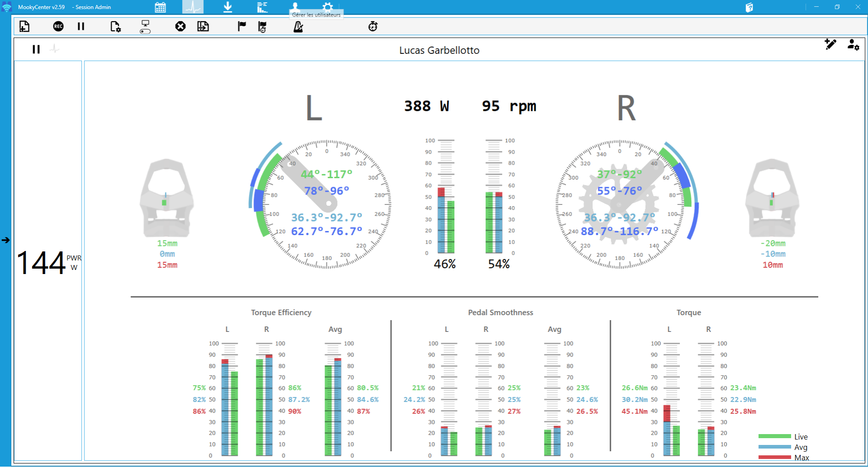The width and height of the screenshot is (868, 468).
Task: Start recording with the REC button
Action: coord(58,27)
